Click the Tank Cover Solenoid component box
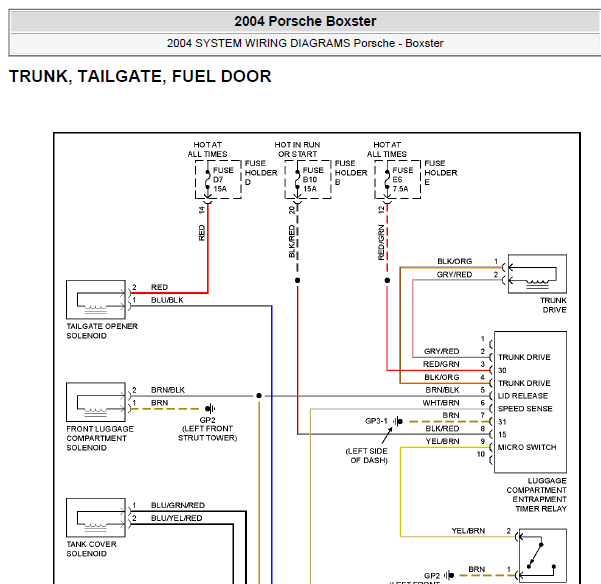Screen dimensions: 601x584 click(96, 517)
